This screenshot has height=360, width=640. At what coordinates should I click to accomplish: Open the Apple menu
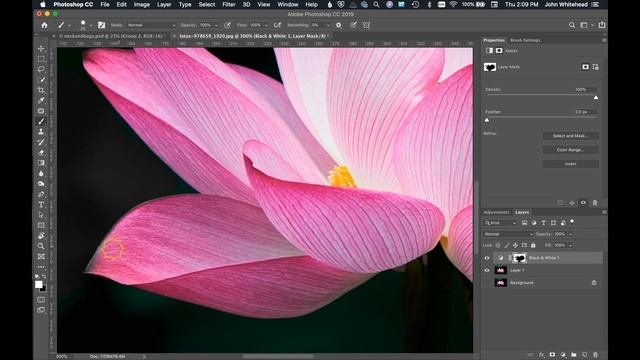pos(43,4)
